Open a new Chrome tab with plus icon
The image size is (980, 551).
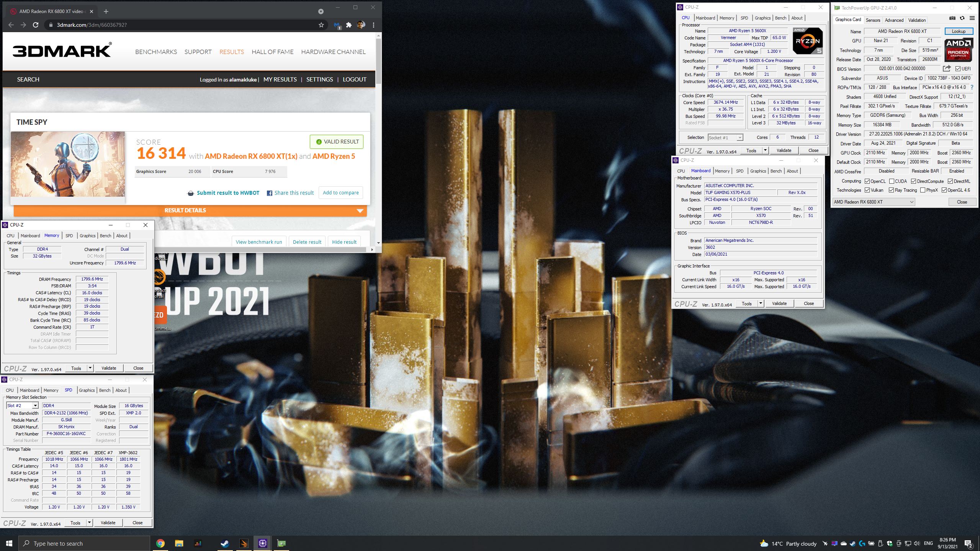[106, 11]
